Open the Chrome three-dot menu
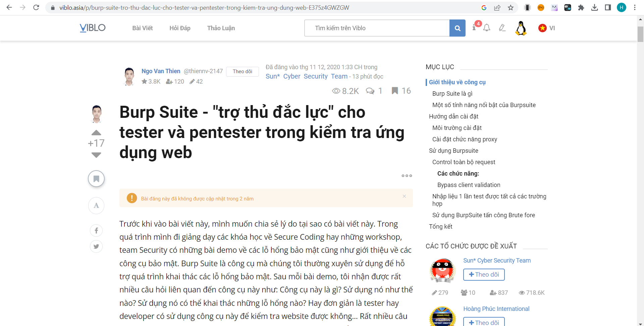The width and height of the screenshot is (644, 326). (635, 7)
